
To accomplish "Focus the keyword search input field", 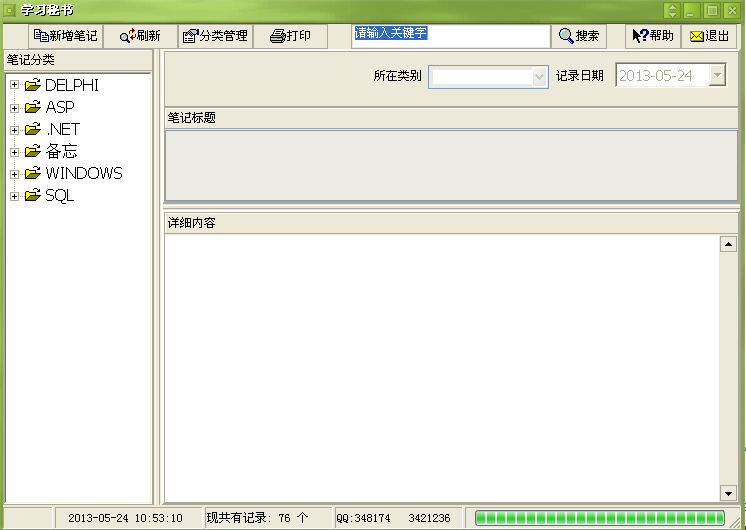I will [451, 36].
